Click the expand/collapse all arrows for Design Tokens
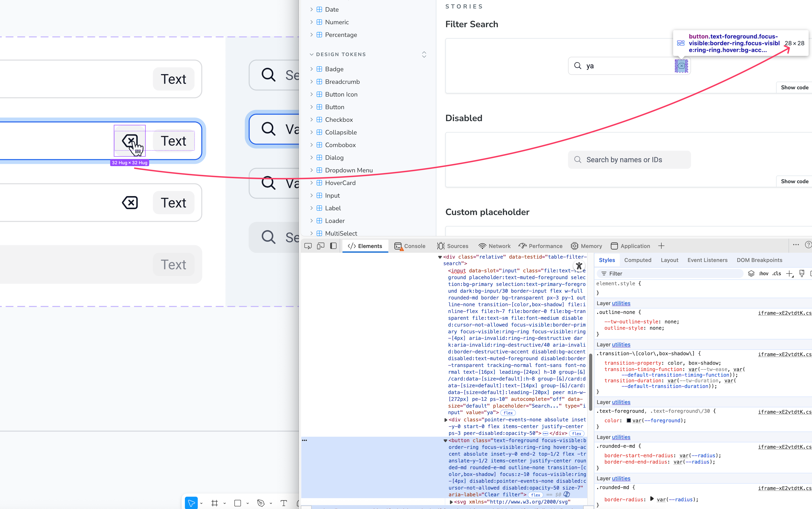Image resolution: width=812 pixels, height=509 pixels. [424, 54]
